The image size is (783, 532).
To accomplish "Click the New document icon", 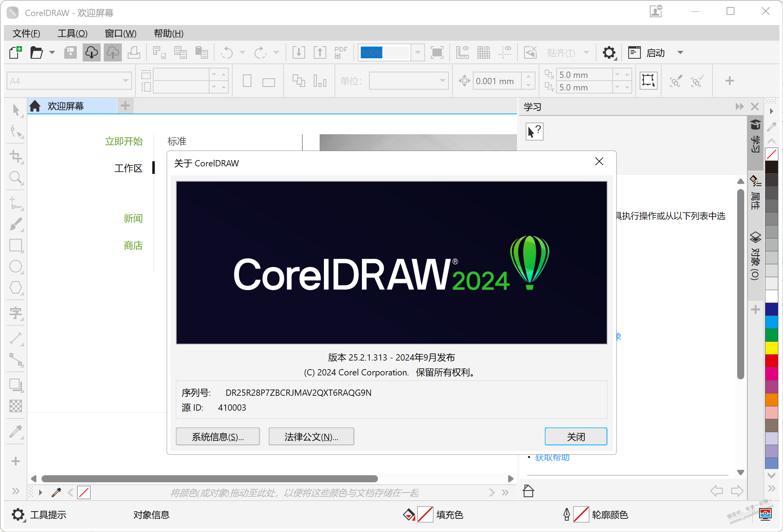I will tap(15, 52).
